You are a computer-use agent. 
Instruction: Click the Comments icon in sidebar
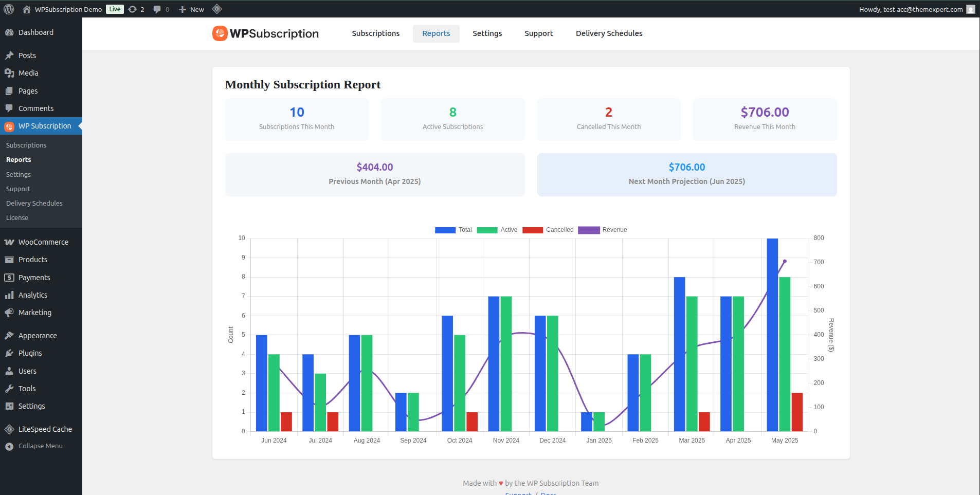(x=9, y=108)
